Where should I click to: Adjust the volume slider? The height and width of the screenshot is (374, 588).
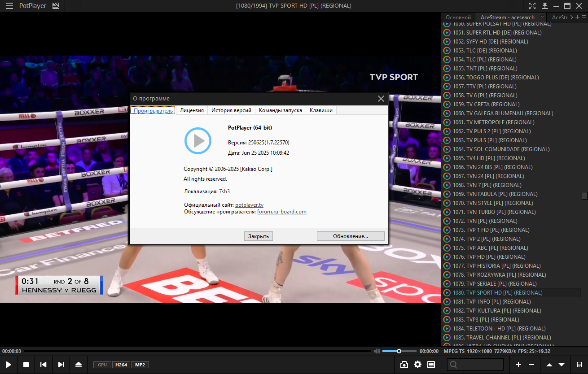click(x=399, y=351)
